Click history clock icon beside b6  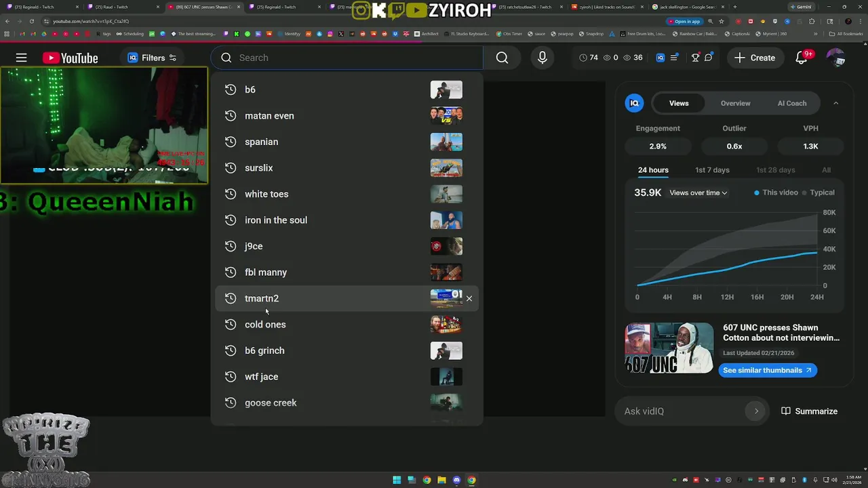tap(231, 89)
